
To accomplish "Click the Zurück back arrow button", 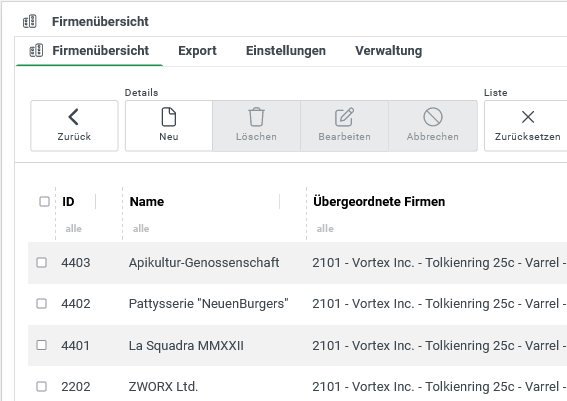I will (x=74, y=125).
